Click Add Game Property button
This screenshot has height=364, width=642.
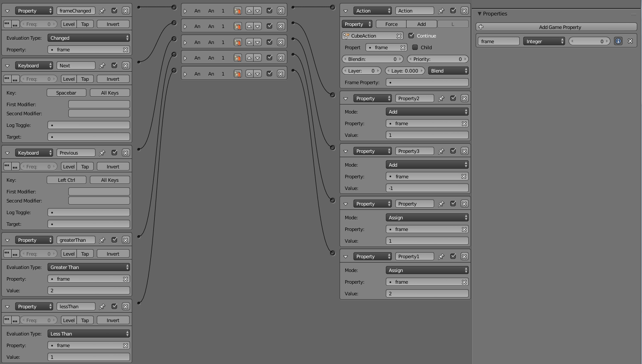coord(556,27)
